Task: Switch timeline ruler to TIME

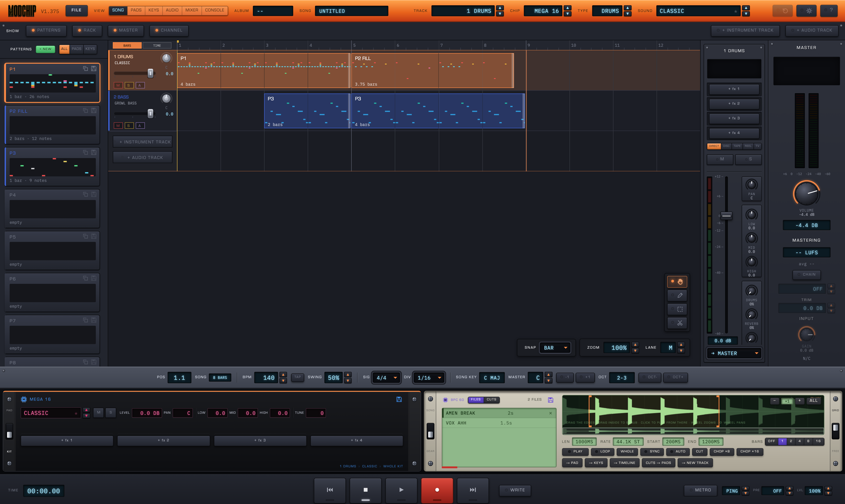Action: point(157,45)
